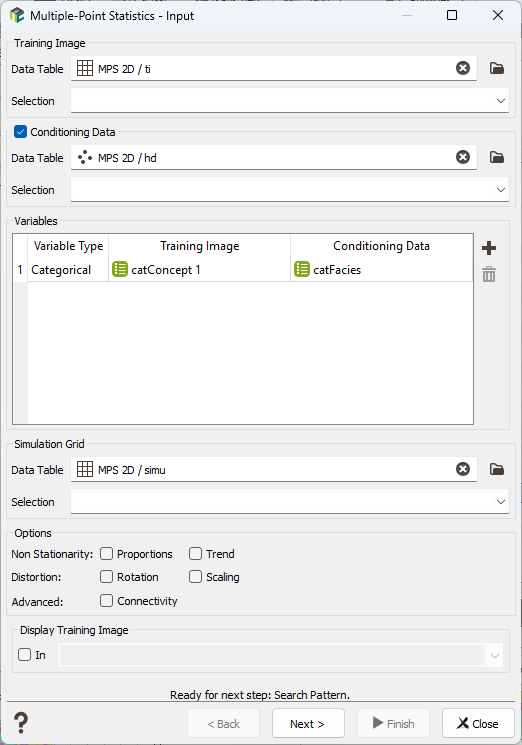Screen dimensions: 522x745
Task: Browse folder for Simulation Grid data table
Action: 497,469
